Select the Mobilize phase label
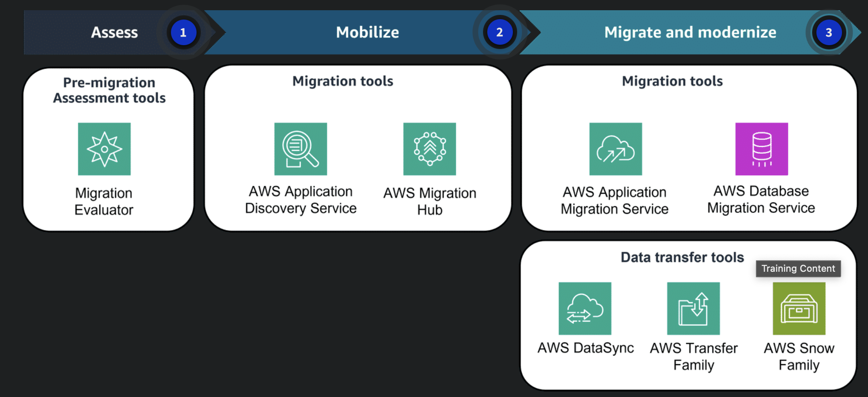Image resolution: width=868 pixels, height=397 pixels. [x=367, y=32]
